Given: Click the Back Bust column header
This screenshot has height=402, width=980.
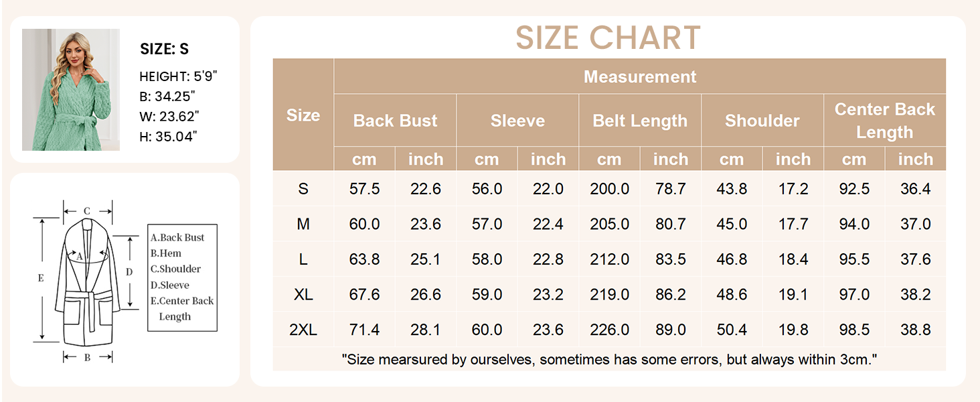Looking at the screenshot, I should pyautogui.click(x=395, y=121).
